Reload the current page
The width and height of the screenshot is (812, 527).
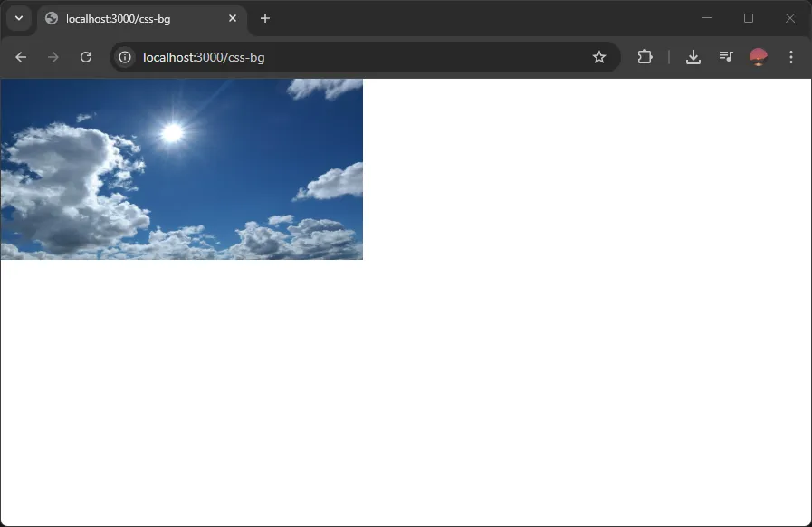tap(86, 57)
